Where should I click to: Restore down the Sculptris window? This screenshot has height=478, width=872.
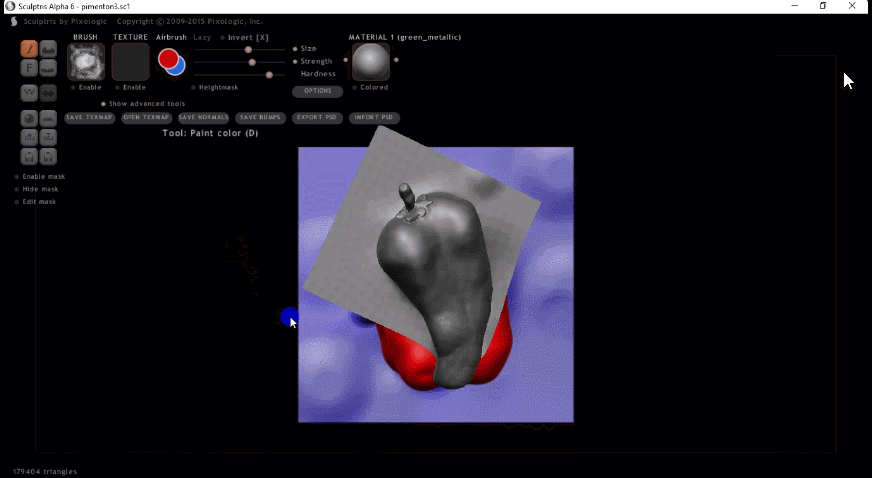click(x=823, y=6)
